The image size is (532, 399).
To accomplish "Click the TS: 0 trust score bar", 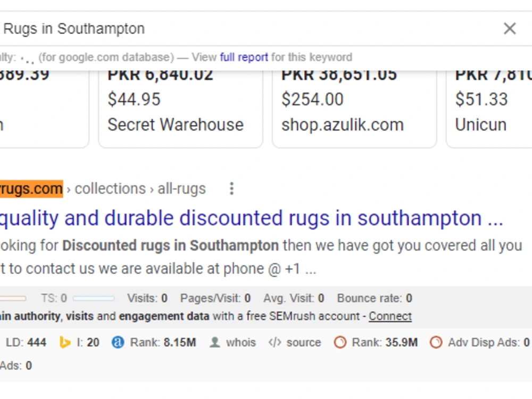I will point(94,298).
